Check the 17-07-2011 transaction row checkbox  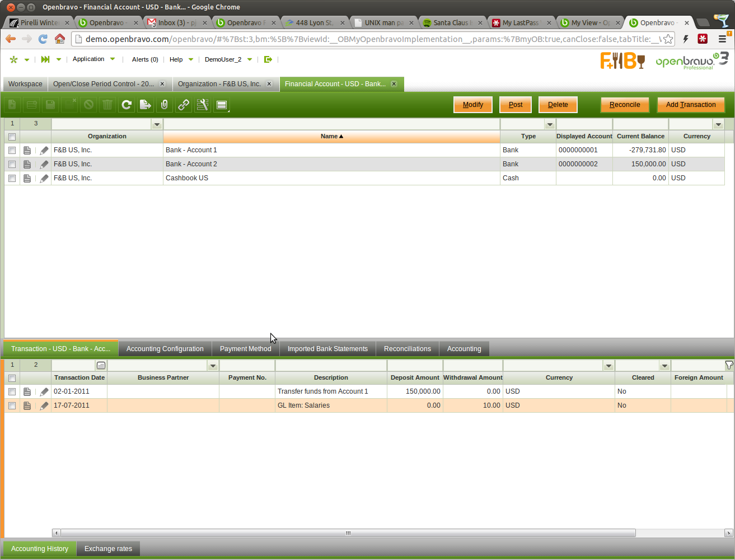click(12, 405)
